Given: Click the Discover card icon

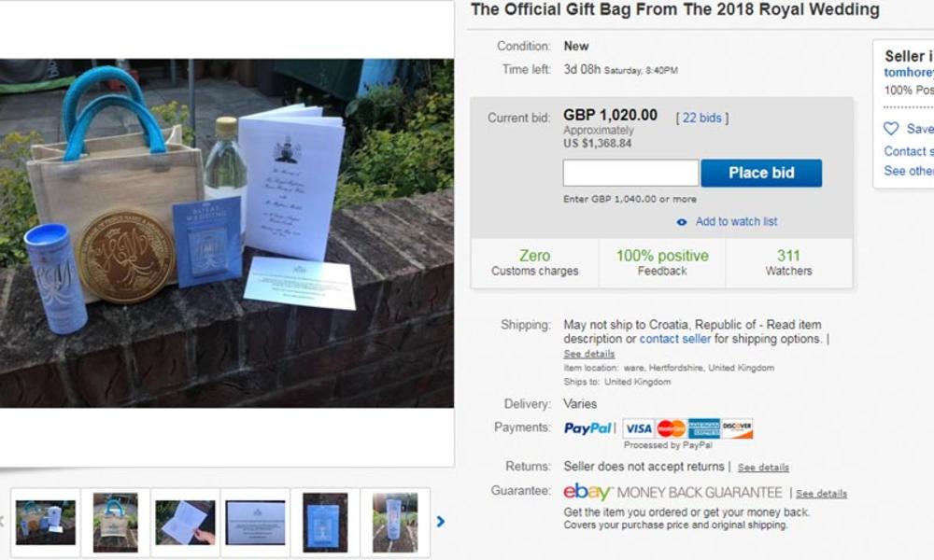Looking at the screenshot, I should (x=737, y=428).
